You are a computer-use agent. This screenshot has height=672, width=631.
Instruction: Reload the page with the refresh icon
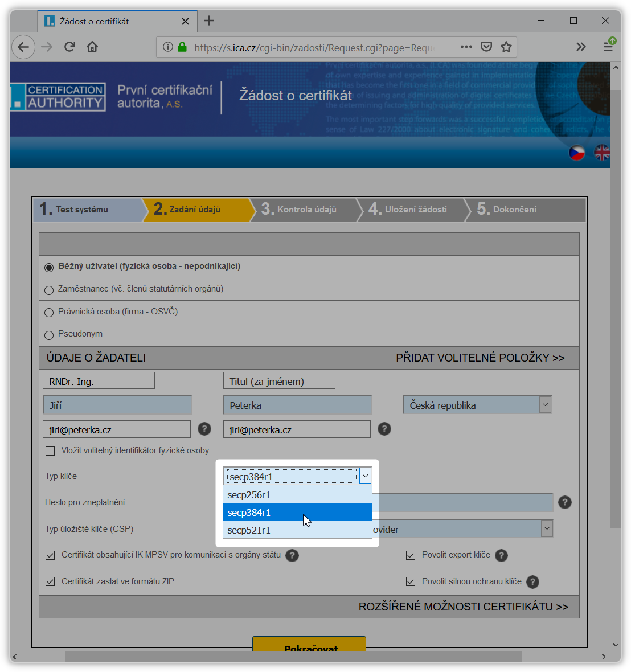pyautogui.click(x=69, y=47)
